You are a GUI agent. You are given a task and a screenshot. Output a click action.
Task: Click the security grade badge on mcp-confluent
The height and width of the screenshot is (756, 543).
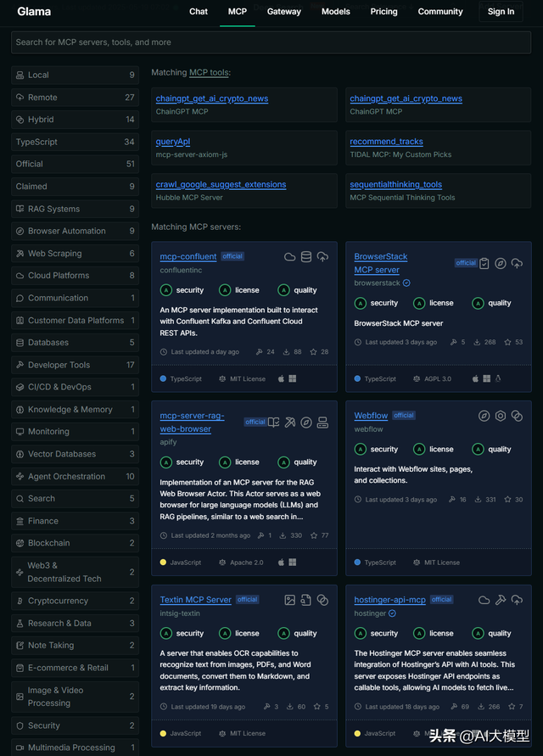[166, 290]
